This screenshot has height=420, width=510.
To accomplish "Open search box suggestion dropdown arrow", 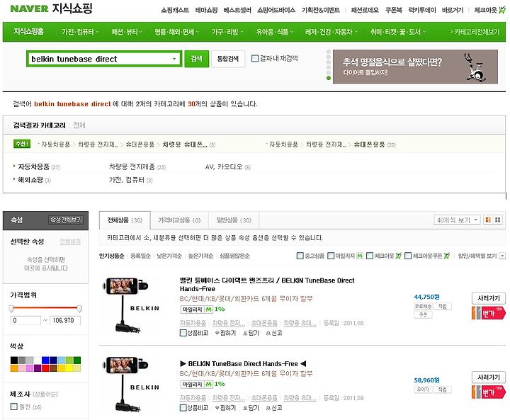I will tap(174, 59).
